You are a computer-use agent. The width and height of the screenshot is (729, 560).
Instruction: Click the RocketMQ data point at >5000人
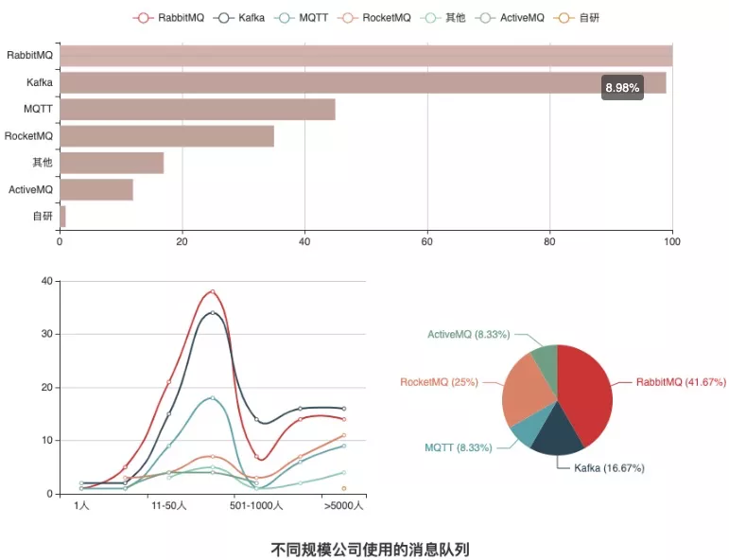coord(344,435)
